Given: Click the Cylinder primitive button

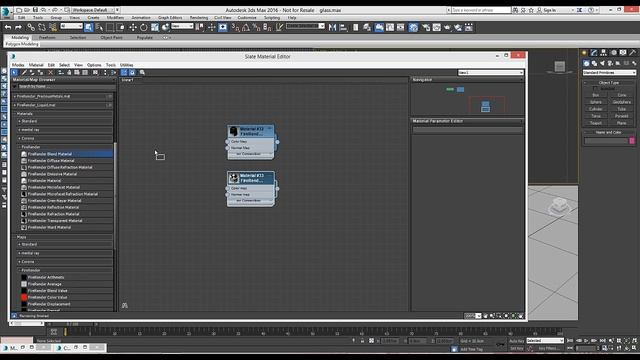Looking at the screenshot, I should 596,109.
